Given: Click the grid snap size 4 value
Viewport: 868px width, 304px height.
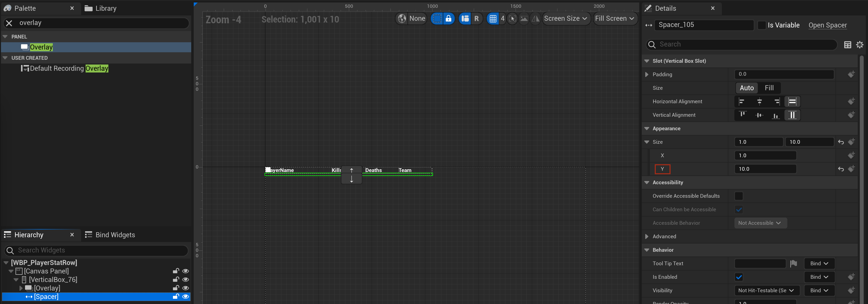Looking at the screenshot, I should pyautogui.click(x=502, y=18).
